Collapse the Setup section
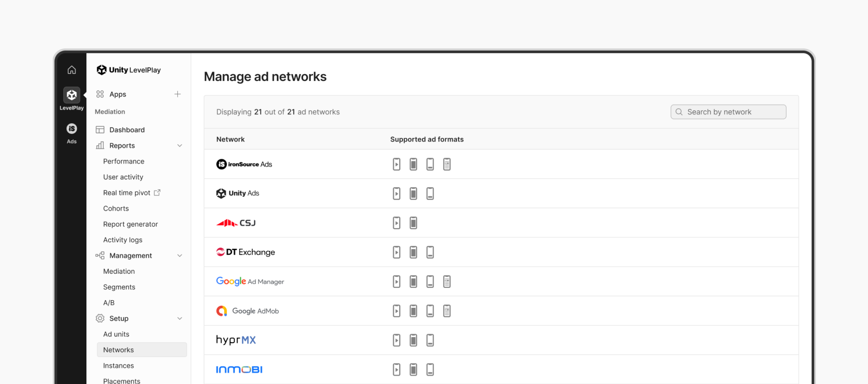The image size is (868, 384). 180,318
